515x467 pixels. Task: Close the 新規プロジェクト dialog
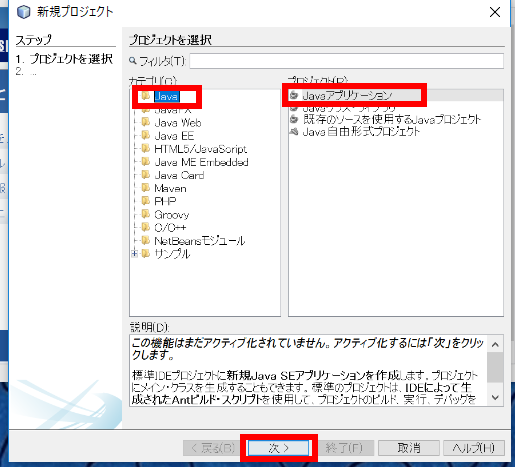495,12
